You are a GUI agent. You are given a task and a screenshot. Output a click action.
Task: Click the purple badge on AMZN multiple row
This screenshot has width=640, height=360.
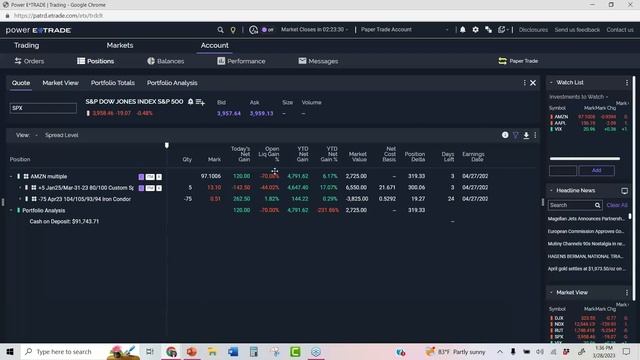coord(141,177)
